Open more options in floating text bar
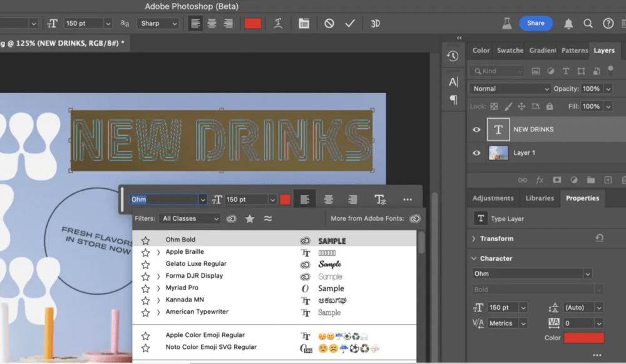The height and width of the screenshot is (364, 626). click(x=408, y=200)
